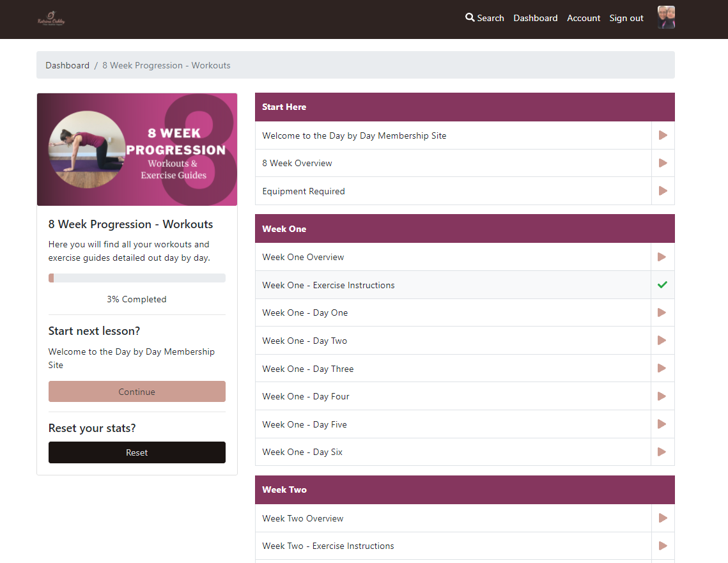
Task: Click the user profile avatar
Action: (x=666, y=18)
